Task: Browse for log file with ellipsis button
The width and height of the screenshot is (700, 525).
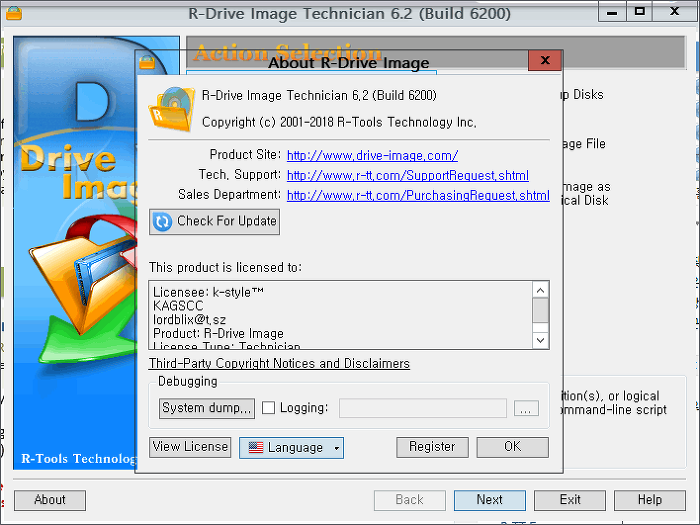Action: click(526, 408)
